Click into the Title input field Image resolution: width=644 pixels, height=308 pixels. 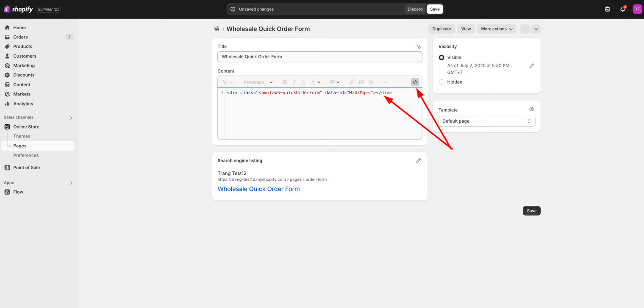click(x=319, y=57)
